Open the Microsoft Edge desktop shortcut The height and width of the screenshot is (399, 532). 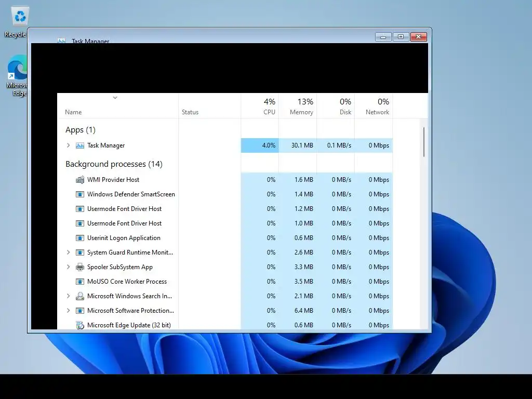point(18,75)
